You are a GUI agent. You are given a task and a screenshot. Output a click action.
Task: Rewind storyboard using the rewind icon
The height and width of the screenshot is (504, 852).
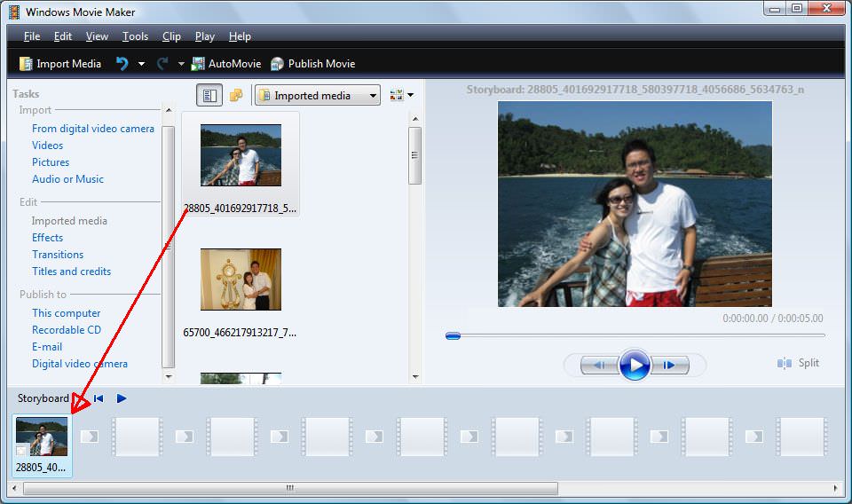99,398
